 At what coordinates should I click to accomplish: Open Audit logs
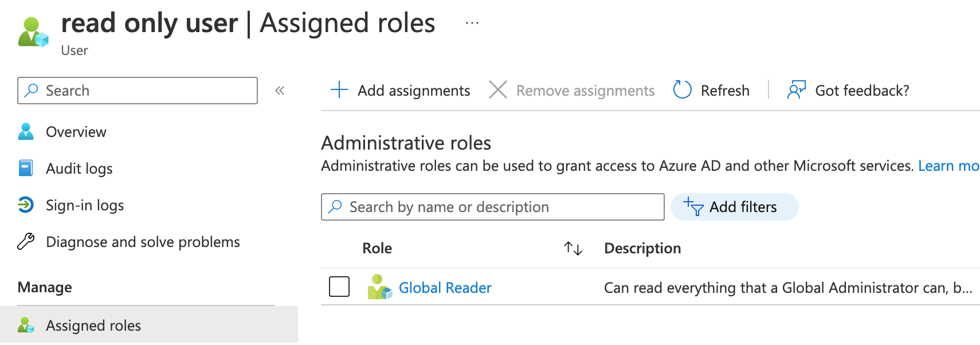tap(79, 168)
